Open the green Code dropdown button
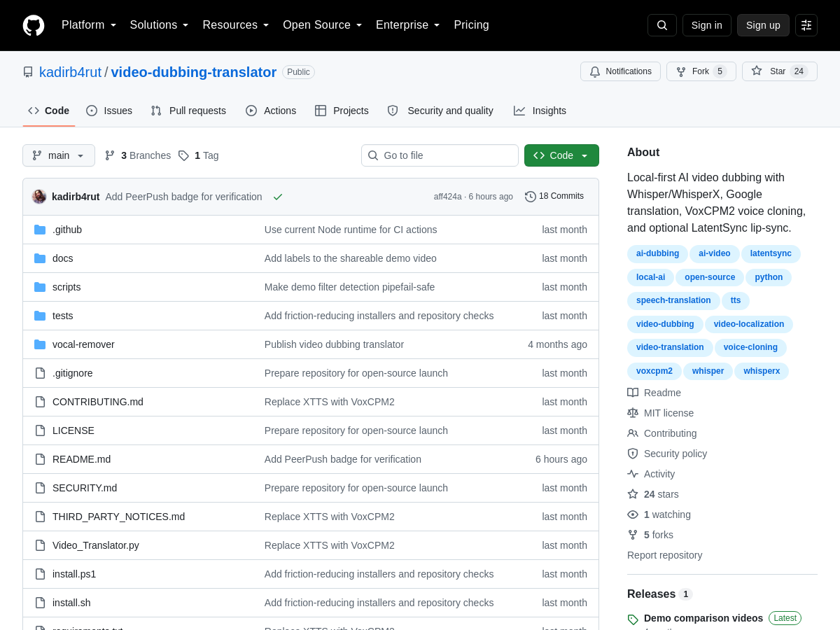 click(x=561, y=155)
